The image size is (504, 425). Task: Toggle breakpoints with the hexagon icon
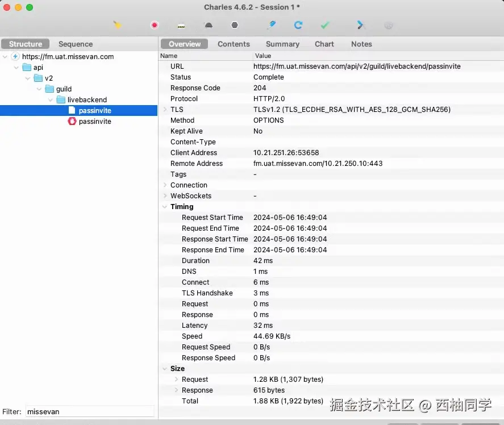click(x=235, y=25)
